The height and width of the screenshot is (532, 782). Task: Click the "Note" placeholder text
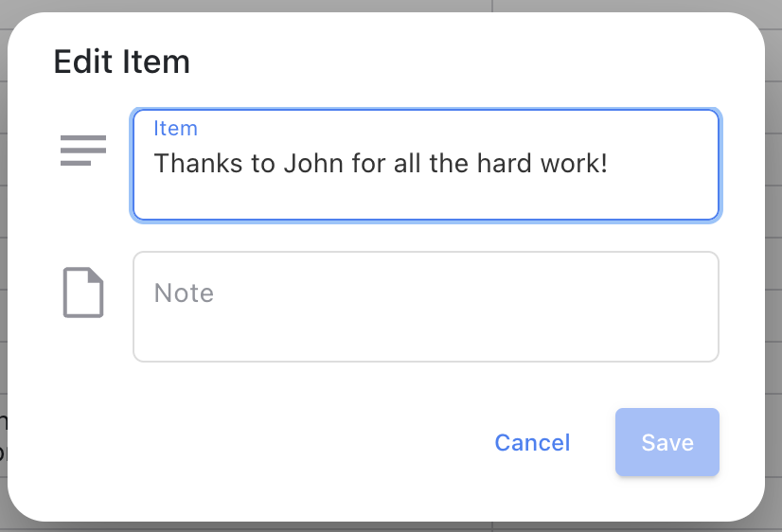(x=184, y=293)
